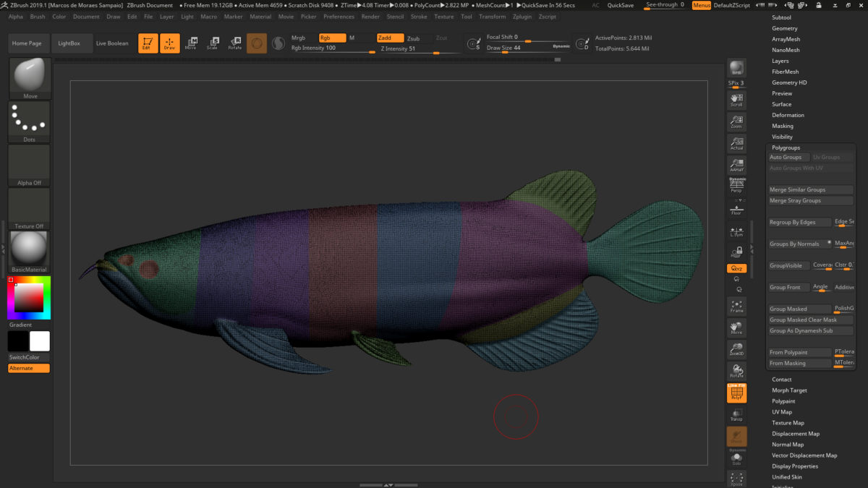The height and width of the screenshot is (488, 868).
Task: Toggle the PolyF polyframe display icon
Action: [x=736, y=393]
